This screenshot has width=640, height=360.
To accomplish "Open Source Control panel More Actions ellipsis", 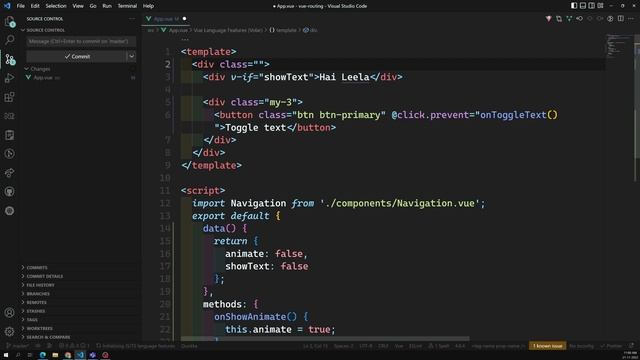I will point(131,19).
